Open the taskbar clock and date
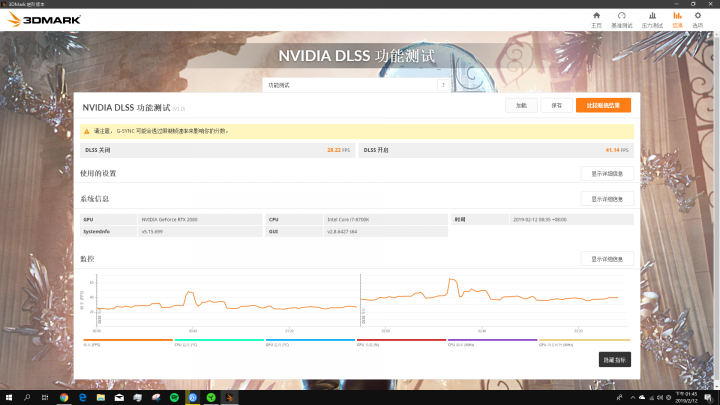Screen dimensions: 720x405 [x=686, y=397]
